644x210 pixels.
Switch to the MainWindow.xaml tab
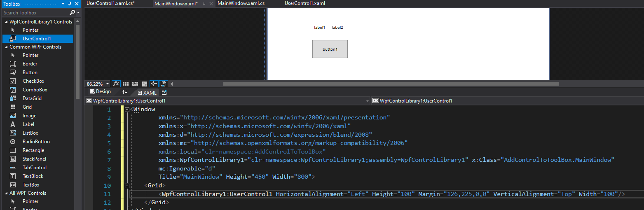coord(176,3)
